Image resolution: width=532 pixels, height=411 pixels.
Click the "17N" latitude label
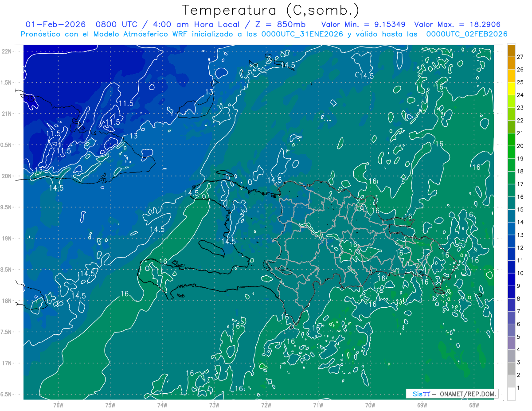[8, 363]
